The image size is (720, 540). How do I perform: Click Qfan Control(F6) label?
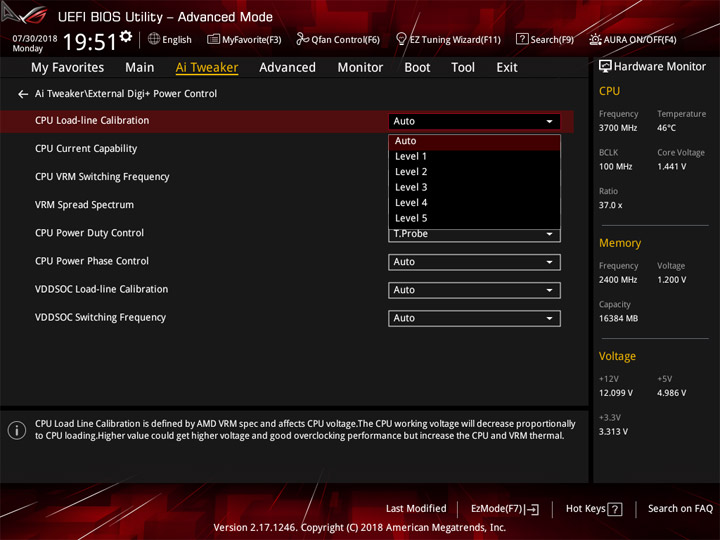[x=345, y=40]
